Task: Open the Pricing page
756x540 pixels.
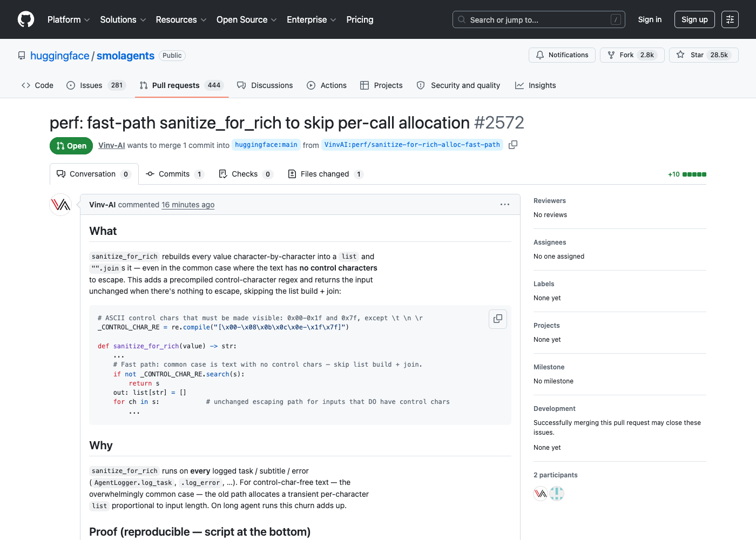Action: point(360,19)
